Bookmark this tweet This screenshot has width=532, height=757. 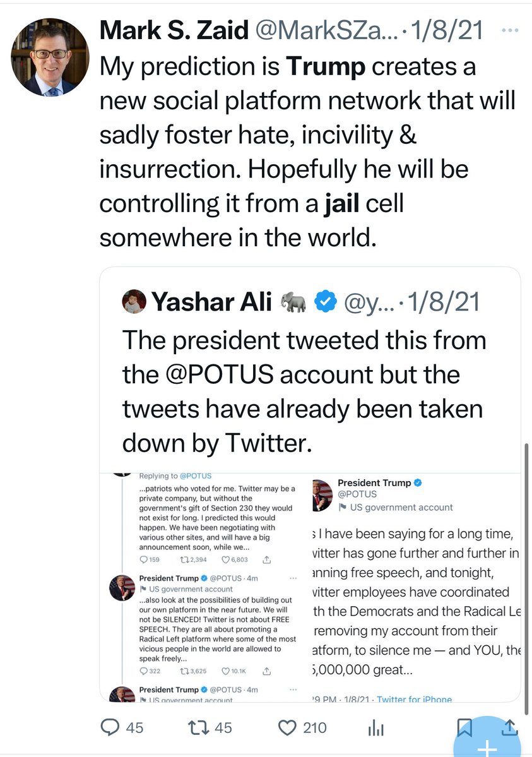tap(464, 728)
